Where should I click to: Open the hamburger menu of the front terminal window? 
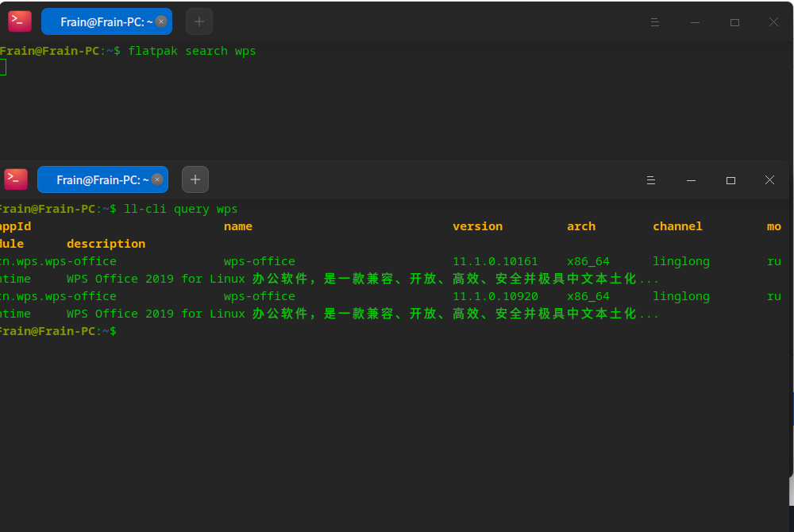pos(651,180)
